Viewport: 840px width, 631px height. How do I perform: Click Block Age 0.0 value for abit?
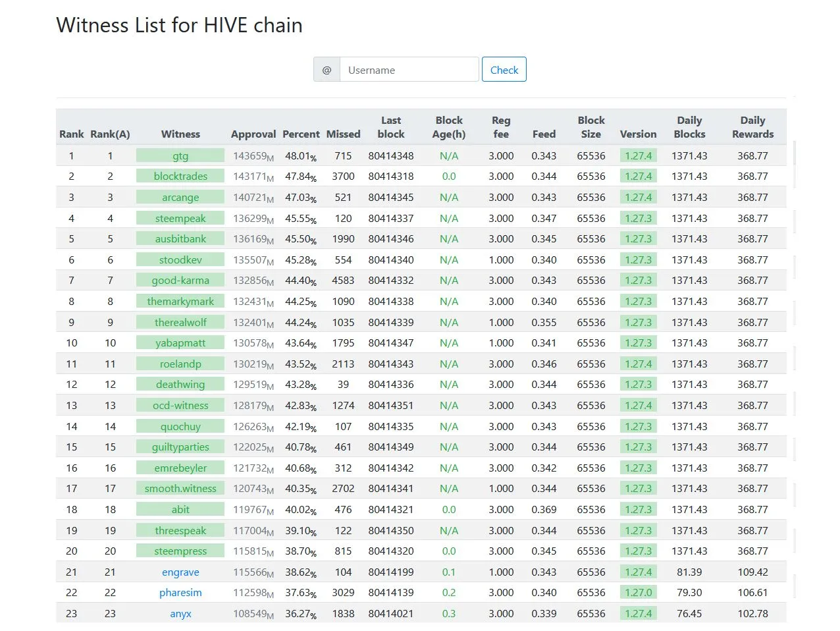click(449, 510)
